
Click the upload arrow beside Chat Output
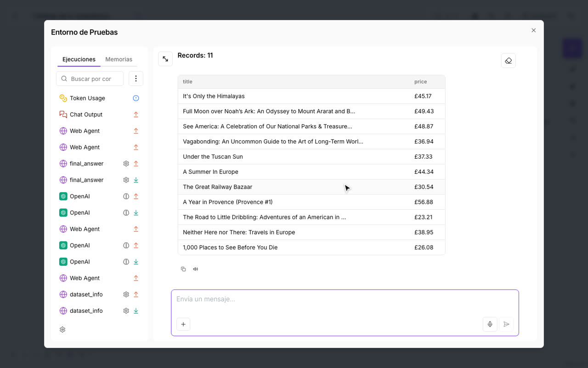[136, 115]
